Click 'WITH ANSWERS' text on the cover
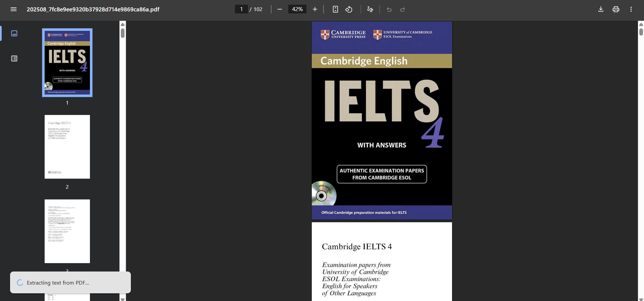Screen dimensions: 644x301 coord(382,145)
